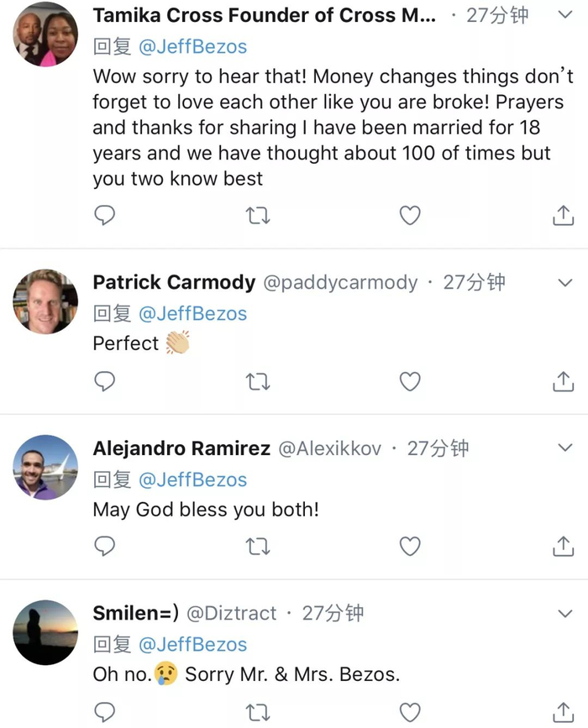
Task: Share Alejandro Ramirez's tweet
Action: pos(562,547)
